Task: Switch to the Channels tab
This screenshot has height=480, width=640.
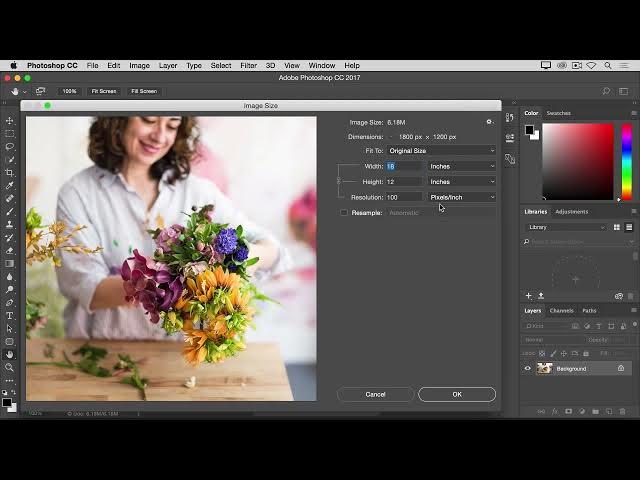Action: (x=561, y=311)
